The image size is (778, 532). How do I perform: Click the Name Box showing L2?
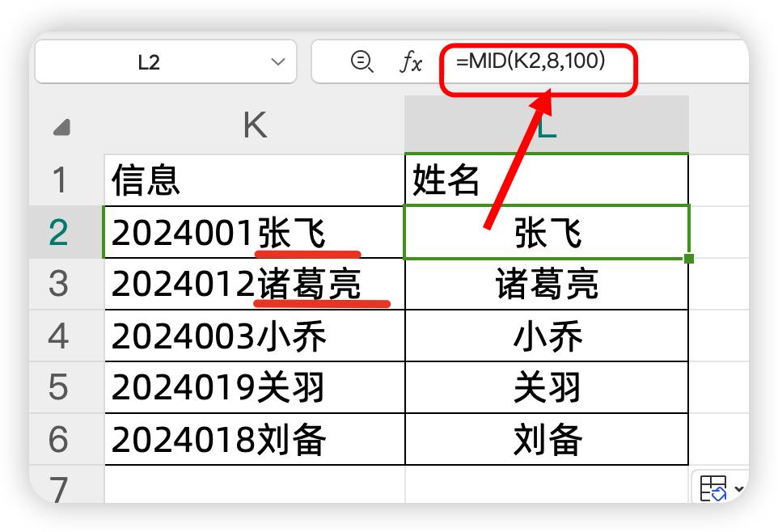[x=166, y=62]
